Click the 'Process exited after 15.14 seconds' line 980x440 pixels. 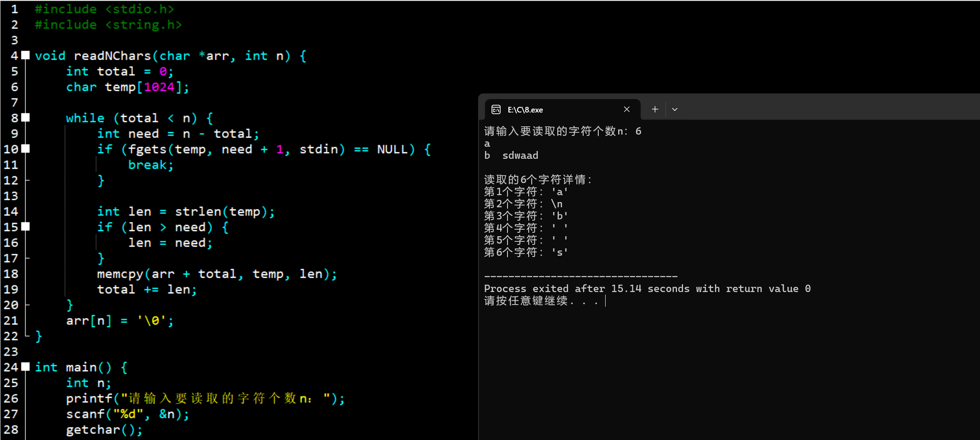648,289
